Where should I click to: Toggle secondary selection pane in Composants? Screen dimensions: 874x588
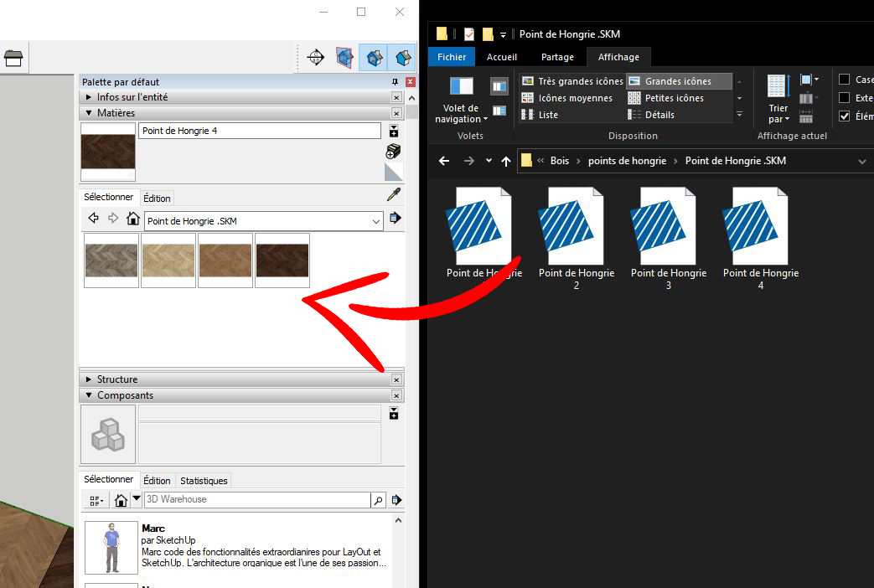(x=394, y=414)
